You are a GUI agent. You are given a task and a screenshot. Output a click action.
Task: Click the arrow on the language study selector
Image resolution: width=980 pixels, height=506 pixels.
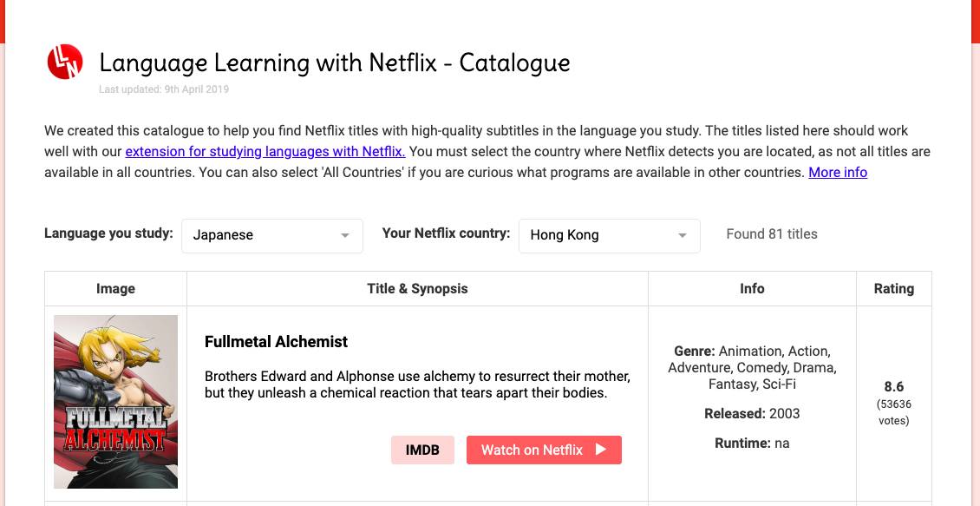345,235
